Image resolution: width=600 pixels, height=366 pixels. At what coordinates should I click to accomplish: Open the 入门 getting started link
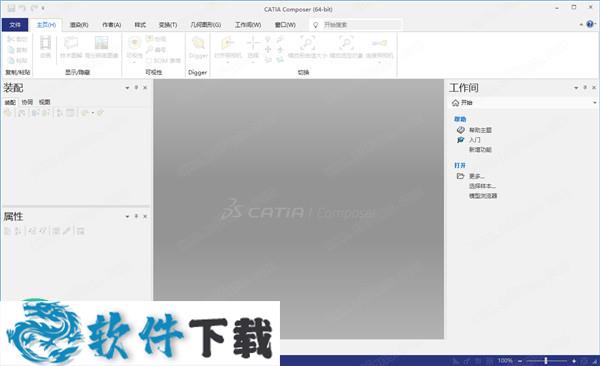point(474,140)
